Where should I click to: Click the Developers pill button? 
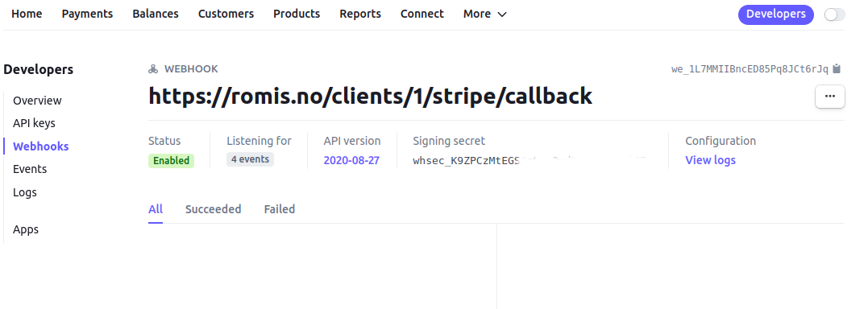[x=775, y=14]
